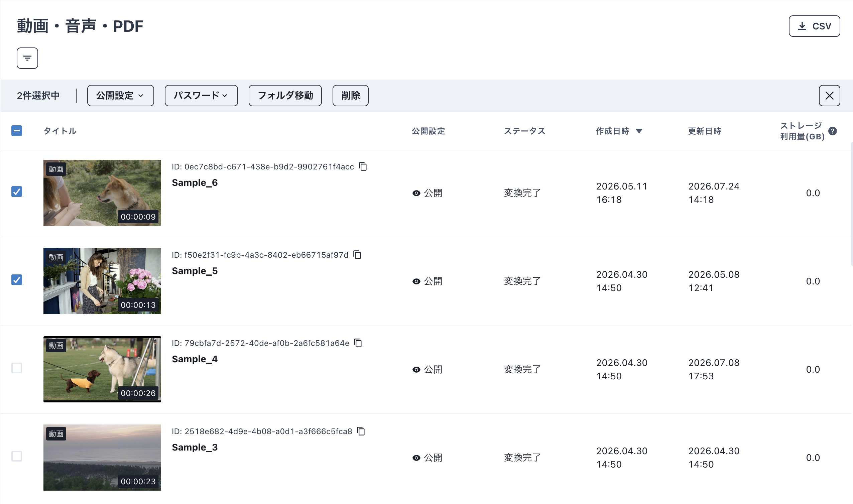This screenshot has height=504, width=853.
Task: Click the フォルダ移動 button
Action: (285, 96)
